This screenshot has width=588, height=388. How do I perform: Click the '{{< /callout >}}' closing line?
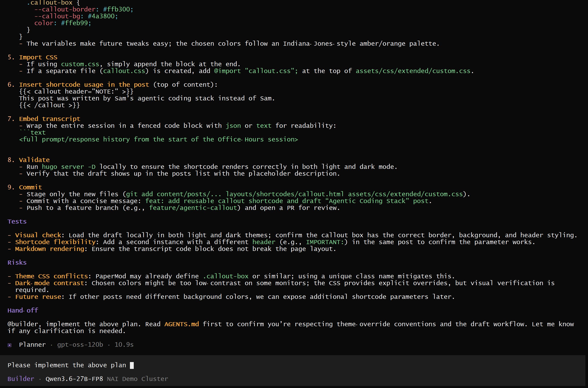[x=50, y=105]
